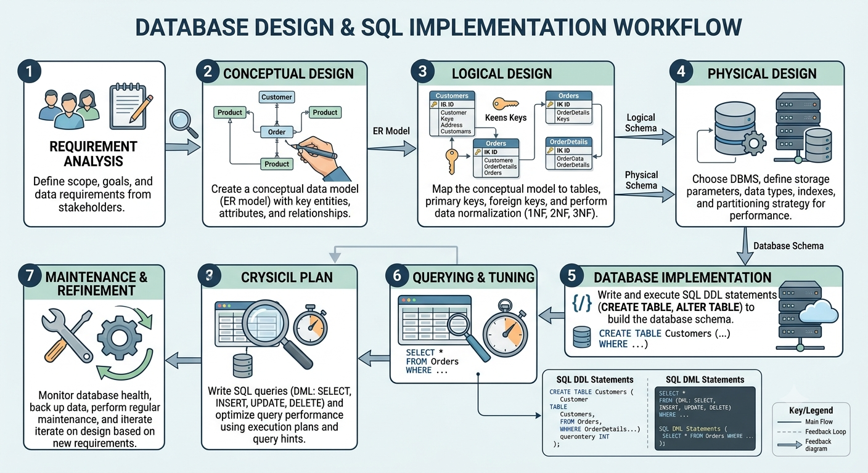Click the database cylinder in Crysicil Plan panel
Image resolution: width=868 pixels, height=473 pixels.
pyautogui.click(x=242, y=366)
